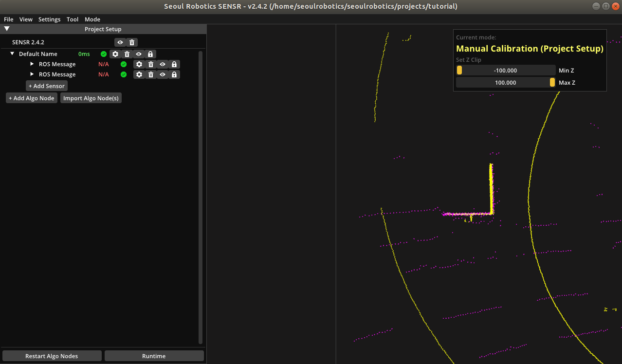Viewport: 622px width, 364px height.
Task: Expand the second ROS Message entry
Action: coord(32,74)
